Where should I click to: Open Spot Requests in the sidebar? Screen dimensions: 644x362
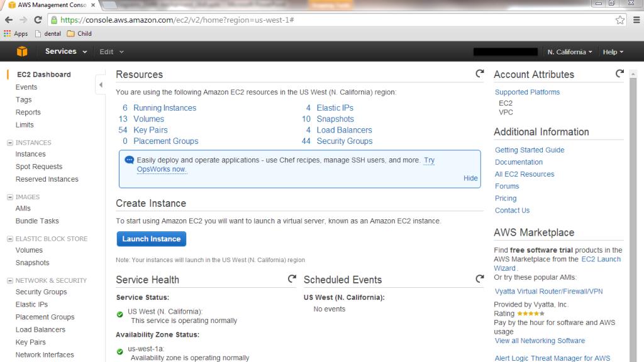pyautogui.click(x=39, y=167)
